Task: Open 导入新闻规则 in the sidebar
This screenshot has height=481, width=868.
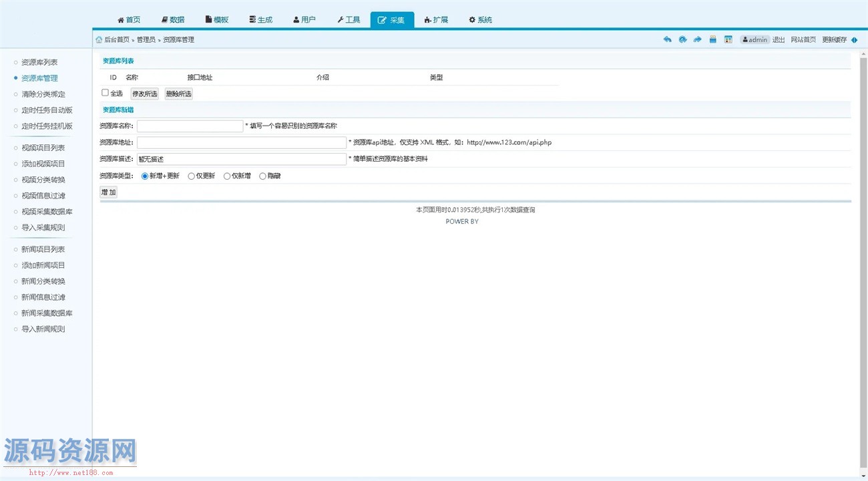Action: (43, 329)
